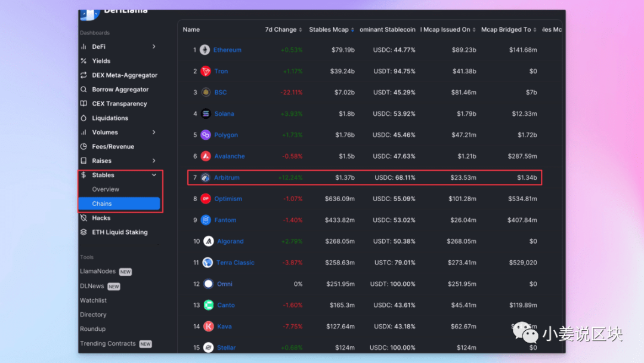Click Arbitrum dominant stablecoin USDC: 68.11%
This screenshot has width=644, height=363.
[395, 177]
